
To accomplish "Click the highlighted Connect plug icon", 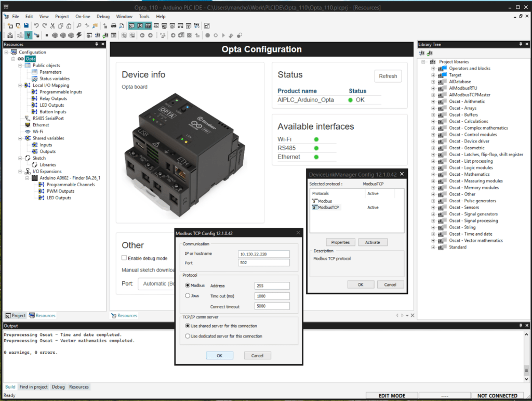I will pyautogui.click(x=29, y=35).
